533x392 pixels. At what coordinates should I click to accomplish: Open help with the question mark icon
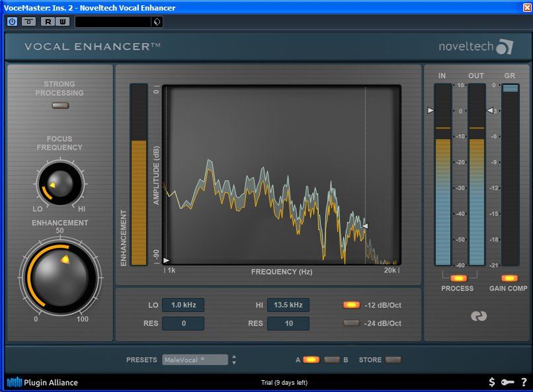[524, 382]
